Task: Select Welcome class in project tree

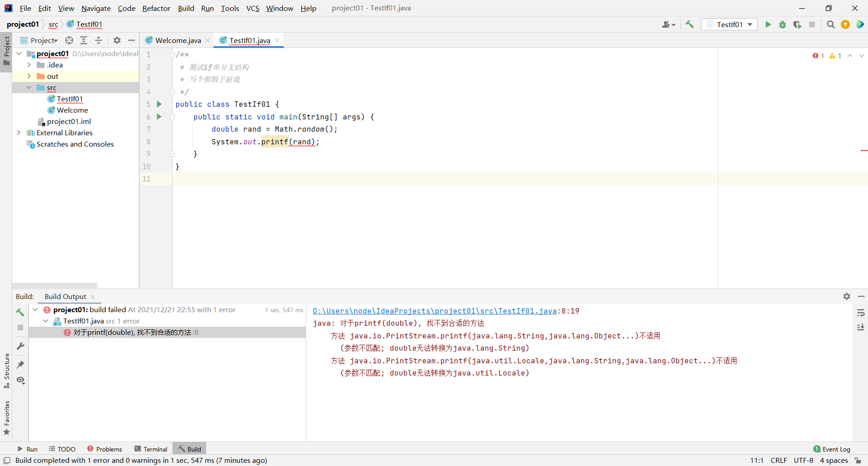Action: tap(72, 110)
